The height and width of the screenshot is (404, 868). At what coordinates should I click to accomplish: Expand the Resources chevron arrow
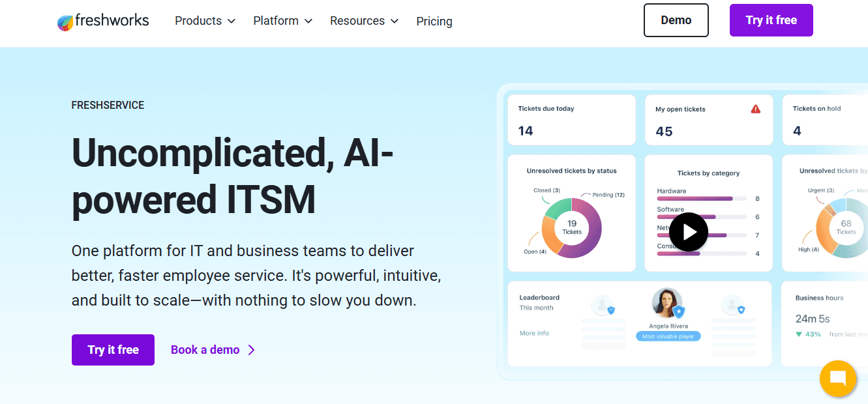[x=394, y=22]
